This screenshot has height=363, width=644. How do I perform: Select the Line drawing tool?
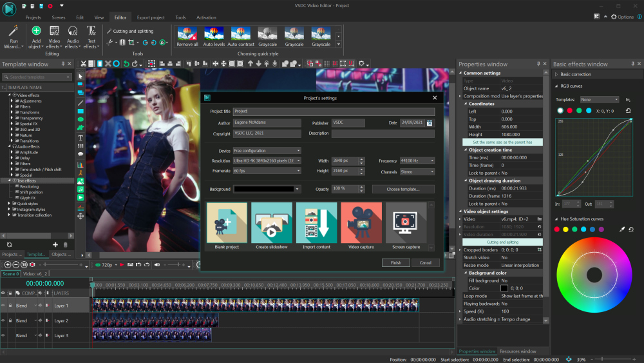pos(80,103)
